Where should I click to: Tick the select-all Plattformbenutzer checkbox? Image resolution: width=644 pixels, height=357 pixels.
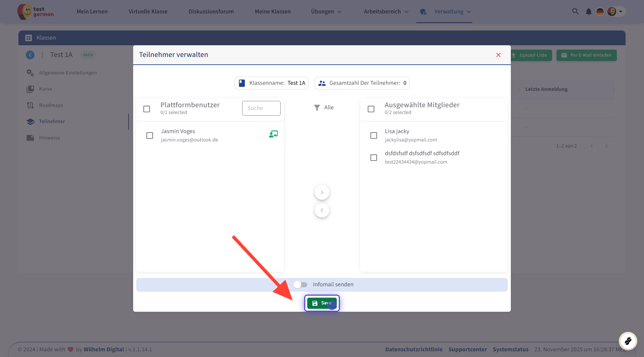click(x=147, y=109)
